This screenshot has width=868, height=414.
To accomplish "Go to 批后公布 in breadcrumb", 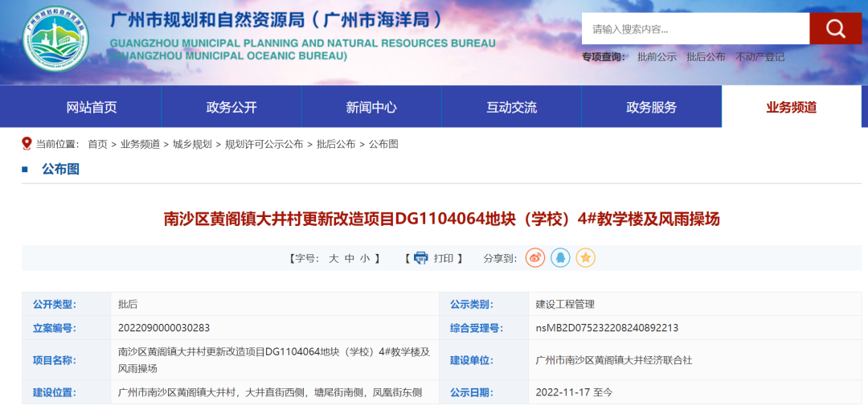I will (336, 145).
